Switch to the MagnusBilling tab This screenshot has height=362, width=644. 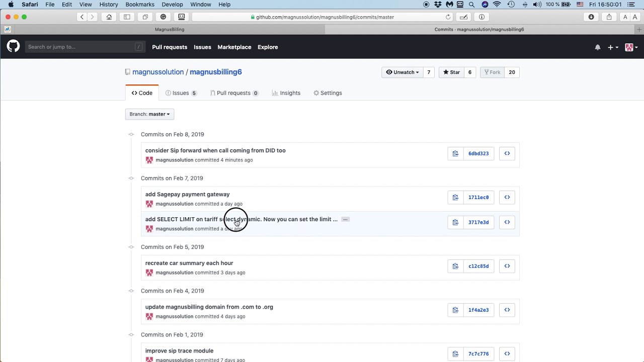point(169,29)
